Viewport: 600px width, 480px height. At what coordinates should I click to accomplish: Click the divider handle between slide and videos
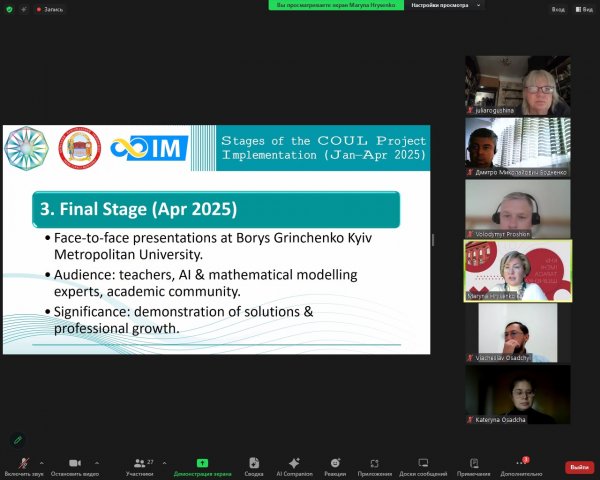[x=433, y=240]
